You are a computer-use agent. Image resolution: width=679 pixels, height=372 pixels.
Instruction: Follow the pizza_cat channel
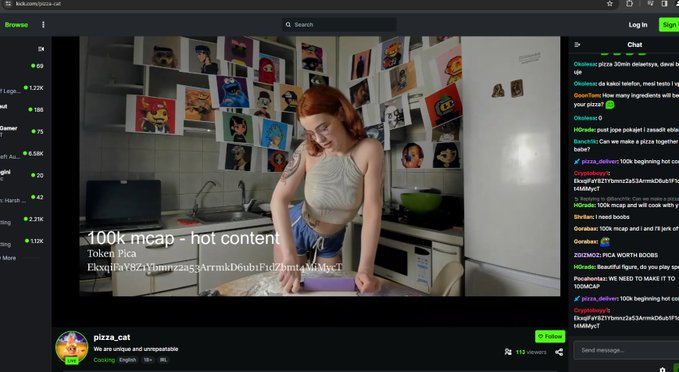point(550,336)
